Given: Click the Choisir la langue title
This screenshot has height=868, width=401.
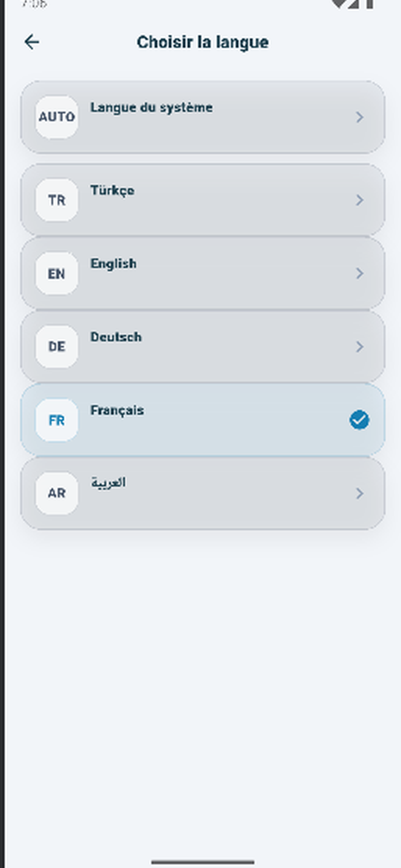Looking at the screenshot, I should point(203,42).
